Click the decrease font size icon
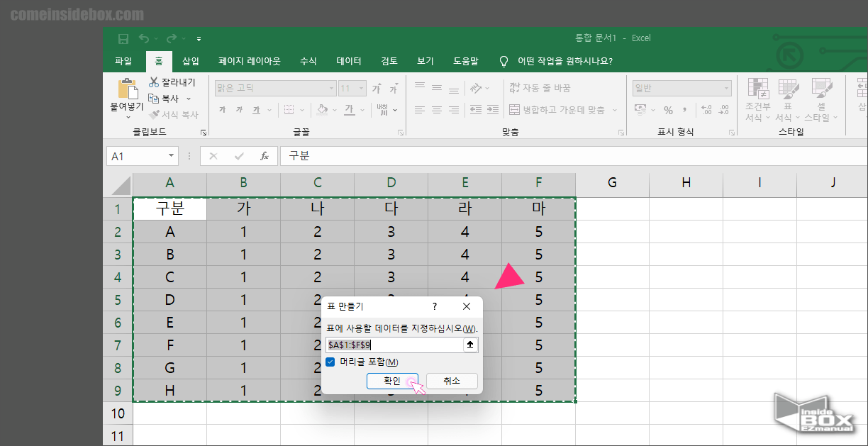 pos(393,89)
